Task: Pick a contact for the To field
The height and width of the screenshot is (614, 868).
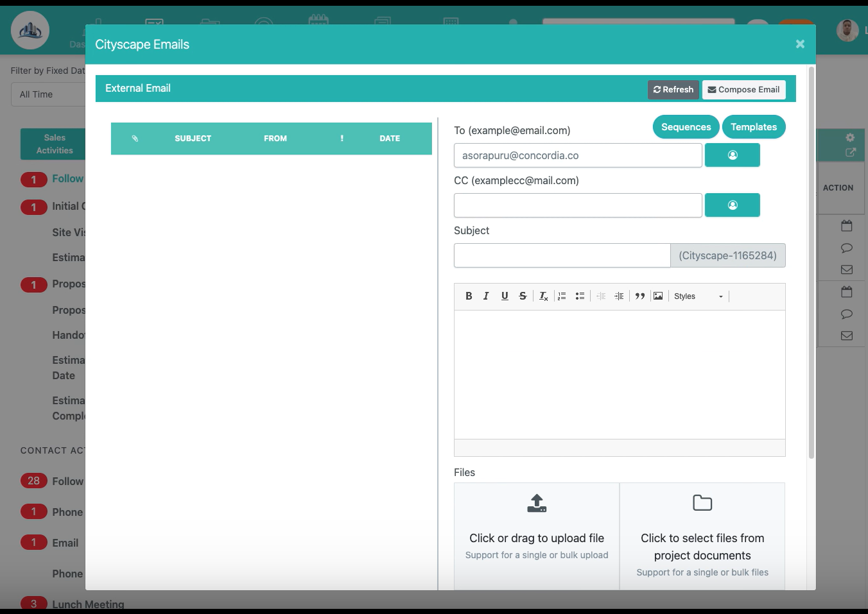Action: [732, 155]
